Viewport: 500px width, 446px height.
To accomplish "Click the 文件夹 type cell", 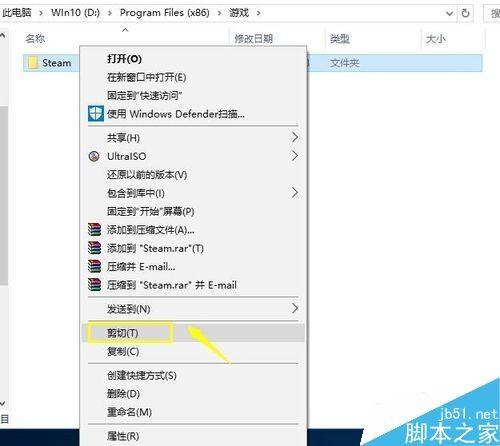I will pyautogui.click(x=344, y=63).
